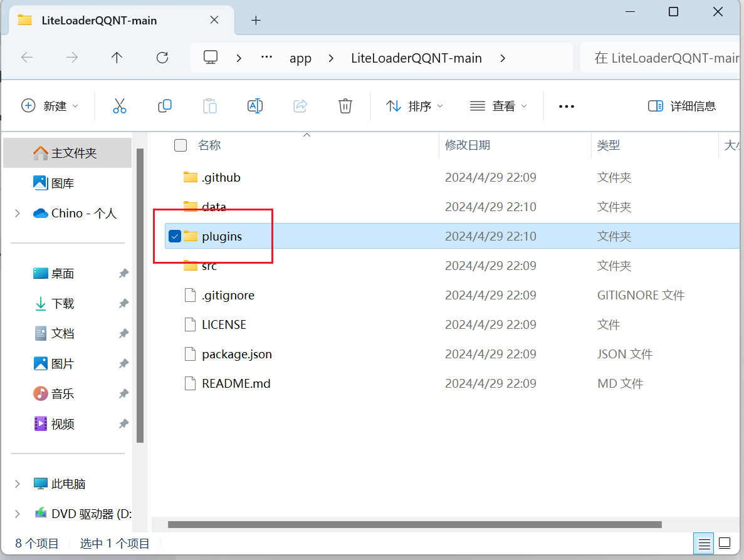This screenshot has width=744, height=560.
Task: Switch to large thumbnails view icon
Action: pos(725,544)
